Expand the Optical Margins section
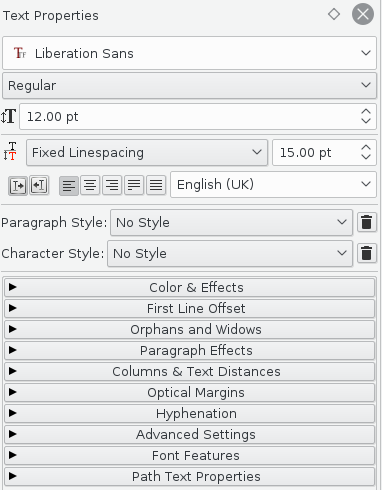382x490 pixels. coord(189,392)
